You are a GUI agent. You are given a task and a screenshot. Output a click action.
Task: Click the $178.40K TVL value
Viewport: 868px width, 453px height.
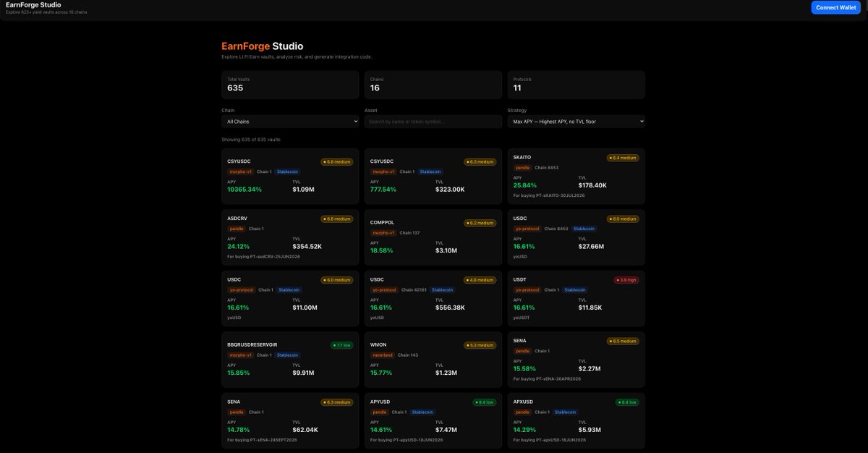pos(592,185)
